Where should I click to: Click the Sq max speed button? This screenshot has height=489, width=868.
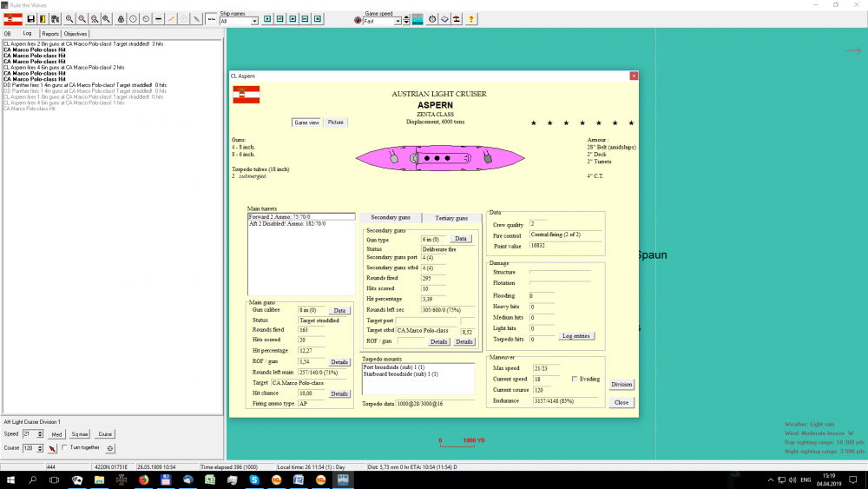pyautogui.click(x=79, y=435)
